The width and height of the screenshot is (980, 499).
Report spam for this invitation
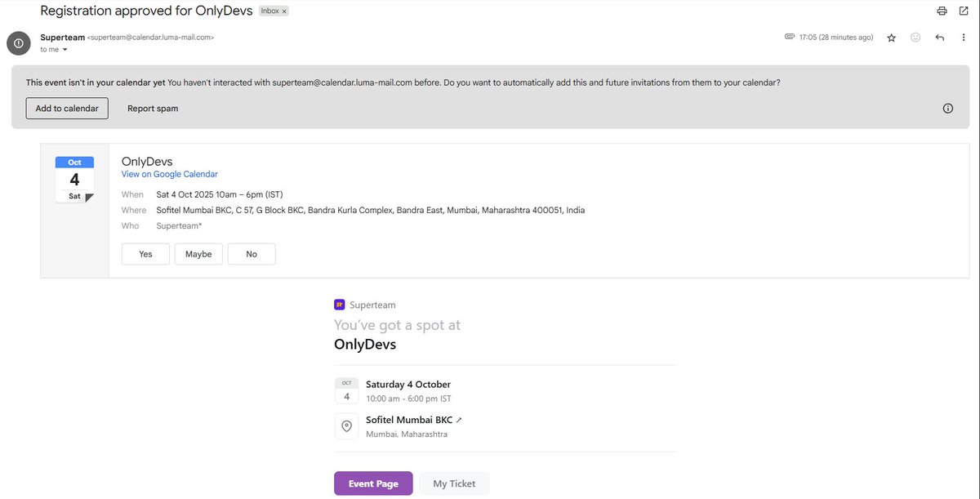pos(153,108)
